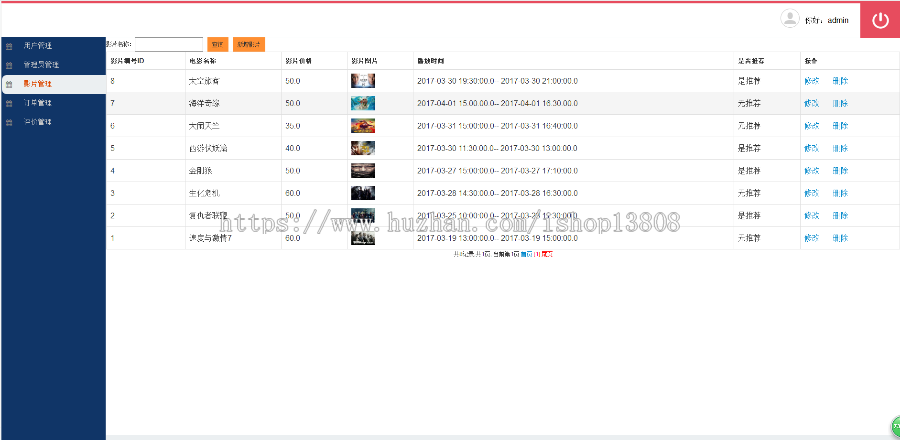900x440 pixels.
Task: Open the 评价管理 review management menu
Action: tap(38, 122)
